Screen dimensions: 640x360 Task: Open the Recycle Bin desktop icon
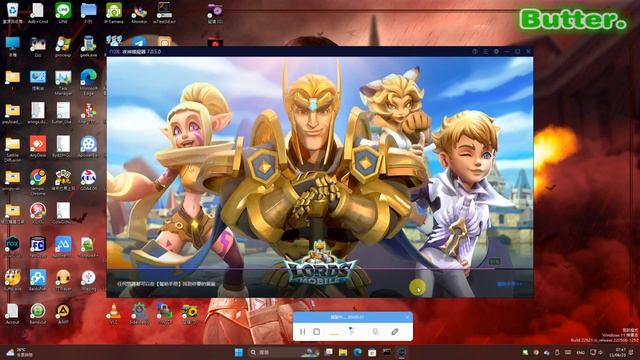[13, 13]
